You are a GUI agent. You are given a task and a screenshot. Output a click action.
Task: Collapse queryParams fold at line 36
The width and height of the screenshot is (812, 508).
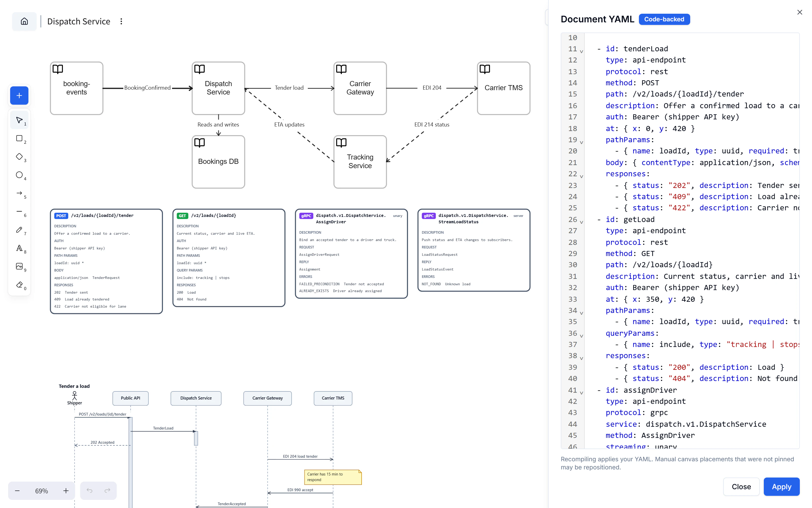[582, 336]
